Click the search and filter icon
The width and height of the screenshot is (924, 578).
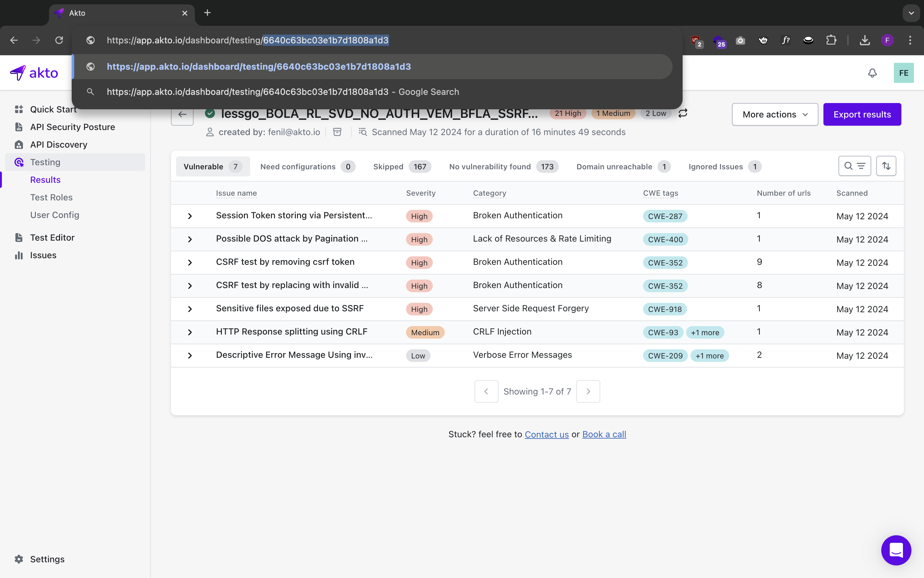tap(855, 166)
